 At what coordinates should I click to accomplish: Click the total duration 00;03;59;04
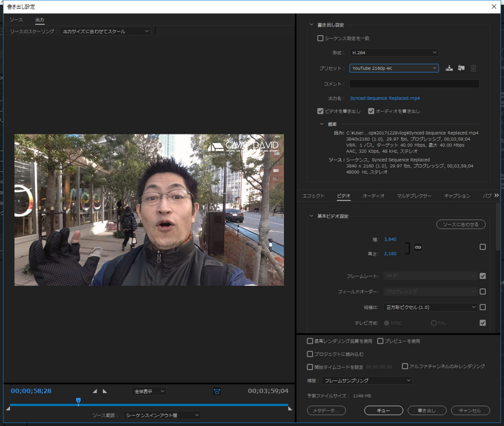click(x=268, y=391)
